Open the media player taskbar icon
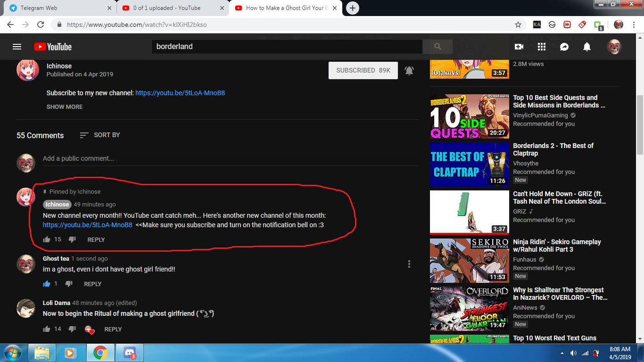The height and width of the screenshot is (362, 644). (70, 352)
